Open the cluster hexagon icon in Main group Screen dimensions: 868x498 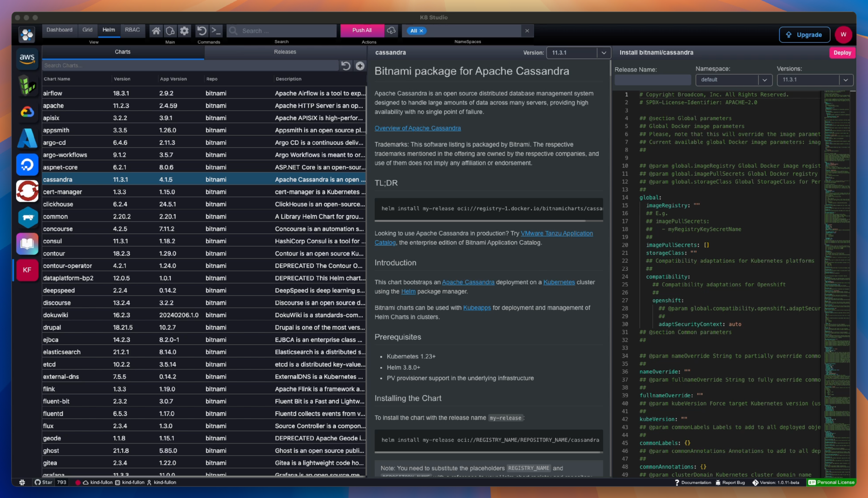point(170,31)
